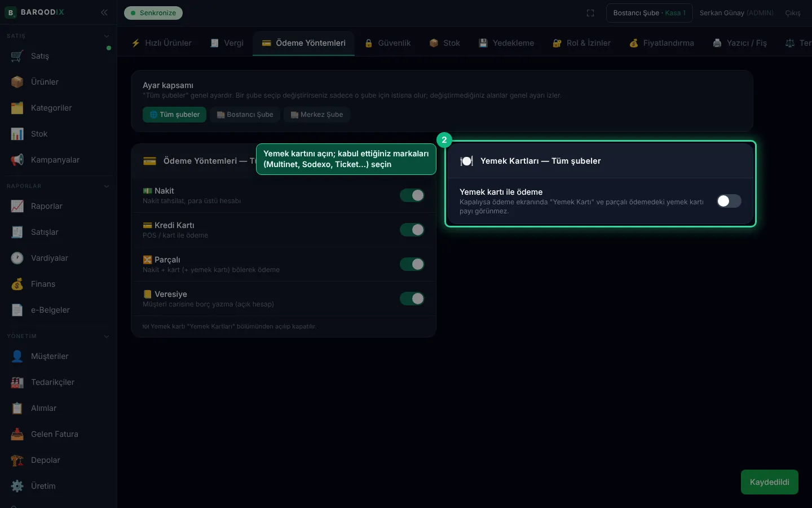Click the Çıkış logout link
The image size is (812, 508).
point(793,13)
